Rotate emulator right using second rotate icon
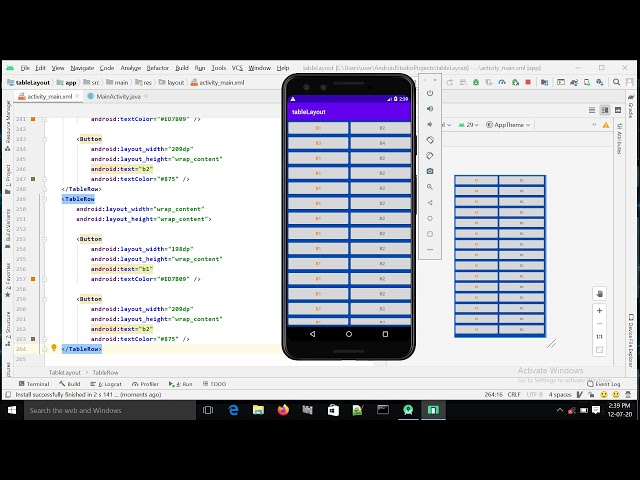The height and width of the screenshot is (480, 640). 430,156
